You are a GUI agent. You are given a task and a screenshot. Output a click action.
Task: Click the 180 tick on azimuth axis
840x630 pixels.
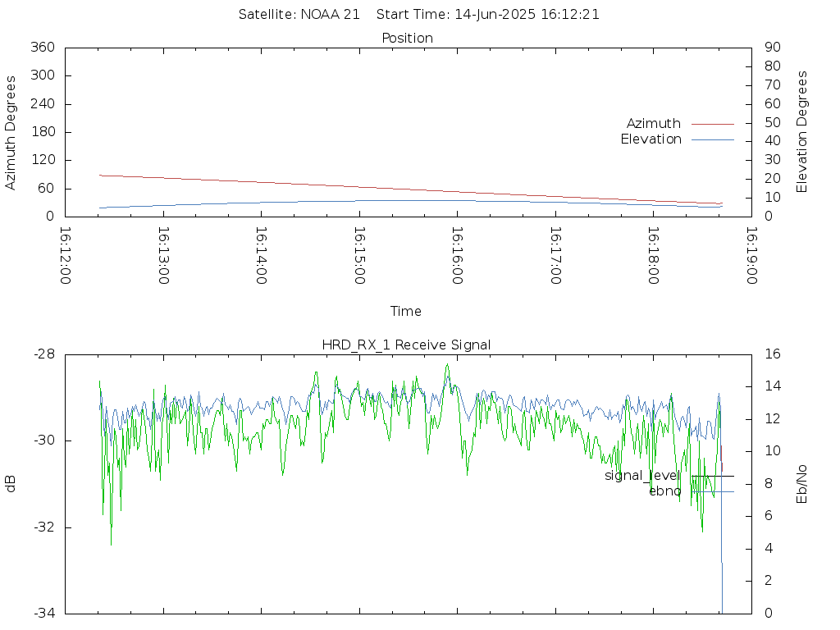(x=43, y=132)
